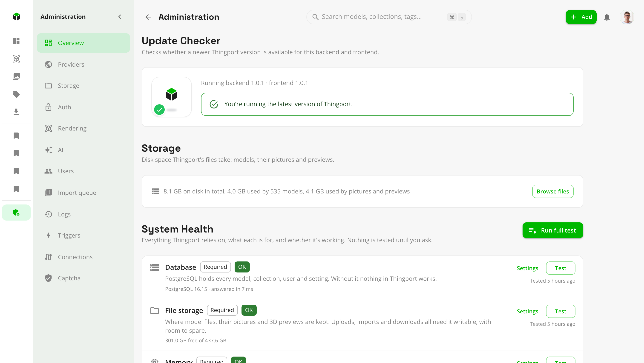Image resolution: width=644 pixels, height=363 pixels.
Task: Open Connections settings
Action: coord(83,257)
